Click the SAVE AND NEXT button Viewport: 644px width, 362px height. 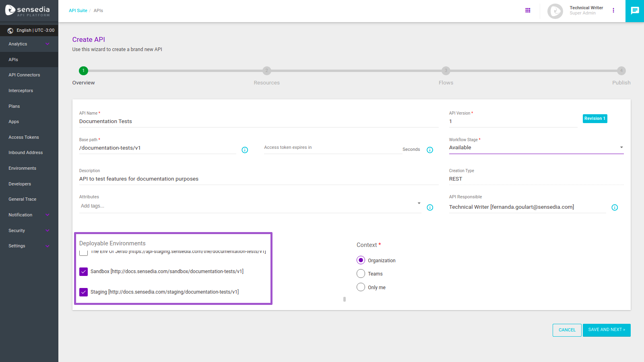coord(606,330)
